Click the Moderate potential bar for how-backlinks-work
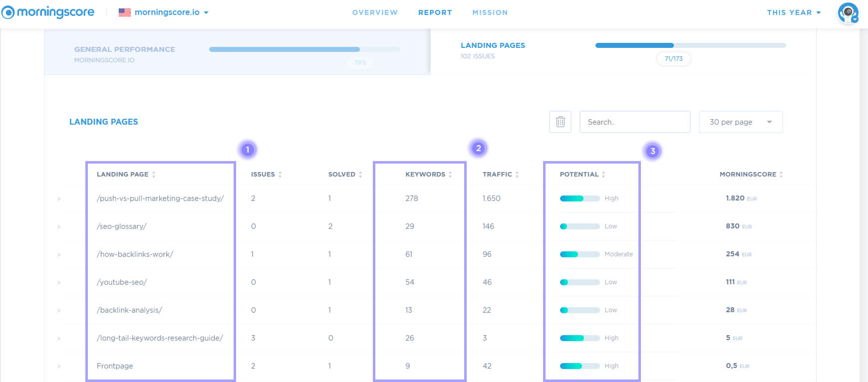 pyautogui.click(x=580, y=254)
